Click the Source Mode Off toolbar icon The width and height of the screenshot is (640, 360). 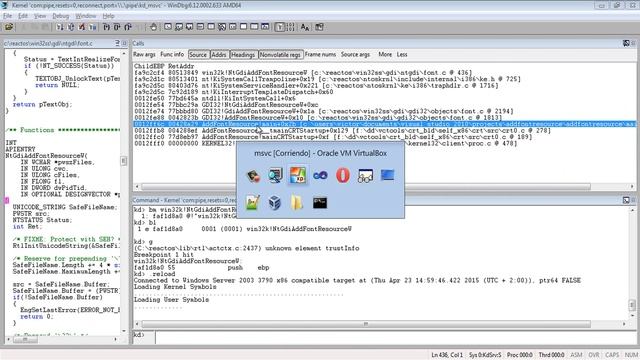pos(290,27)
